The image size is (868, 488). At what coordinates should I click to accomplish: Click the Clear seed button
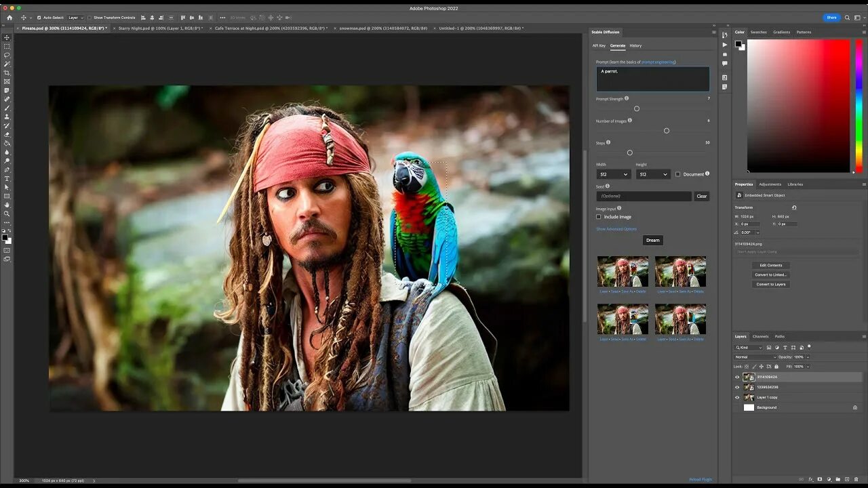(x=702, y=196)
